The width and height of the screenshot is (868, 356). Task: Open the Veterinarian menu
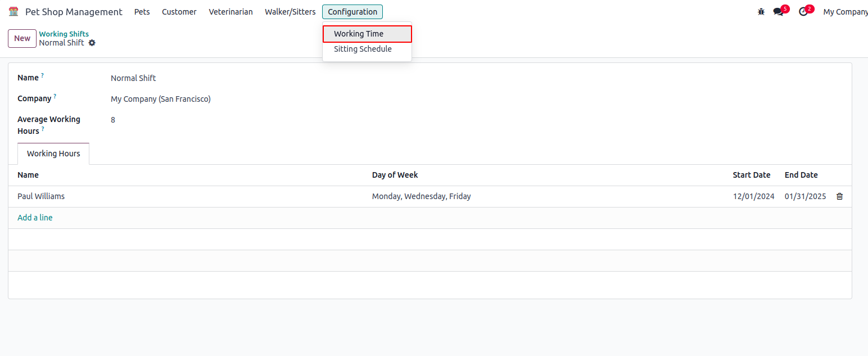230,12
